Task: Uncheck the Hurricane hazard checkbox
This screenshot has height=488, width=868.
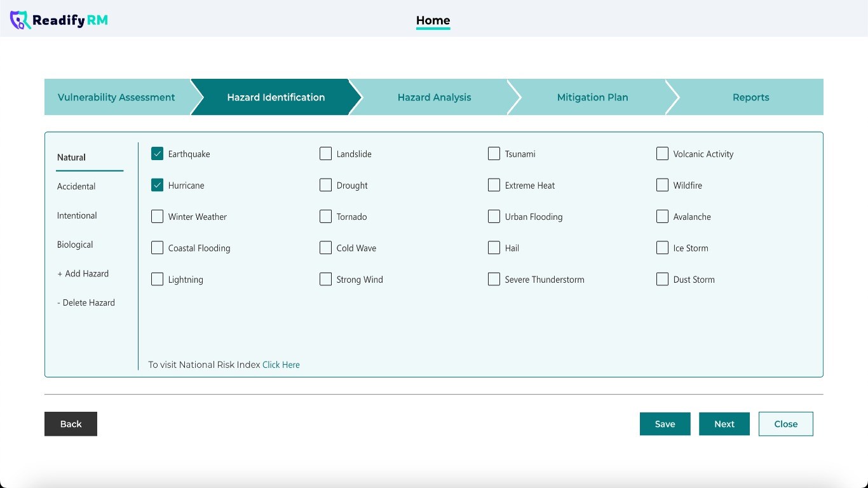Action: [x=158, y=186]
